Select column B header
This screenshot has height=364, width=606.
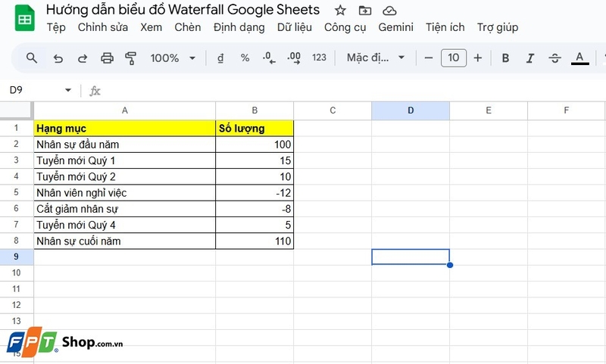[255, 110]
